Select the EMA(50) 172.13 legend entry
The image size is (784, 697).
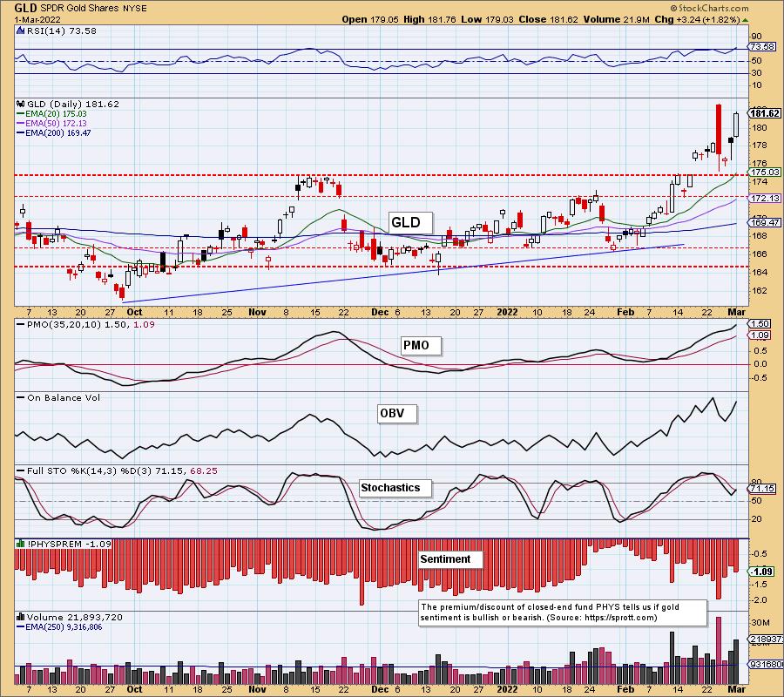(52, 123)
